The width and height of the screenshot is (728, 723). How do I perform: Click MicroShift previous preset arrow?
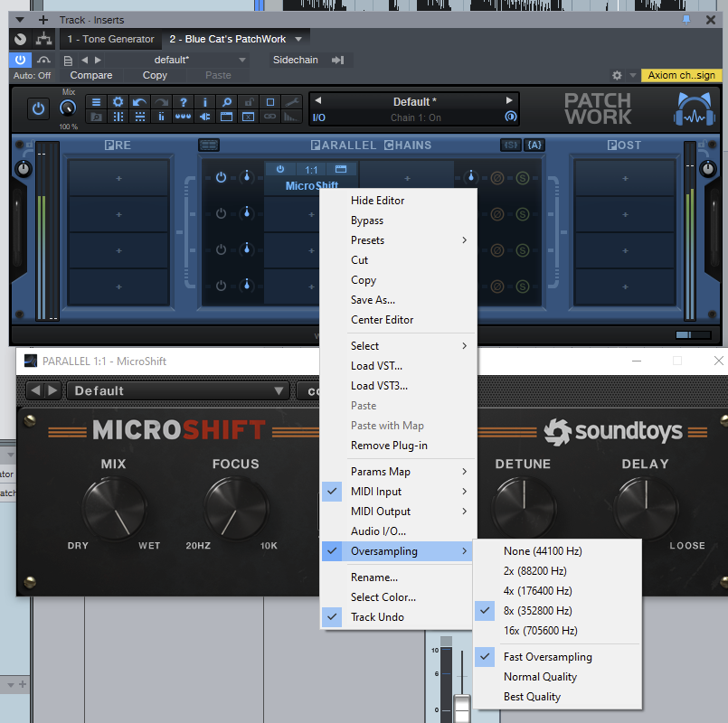pos(35,390)
